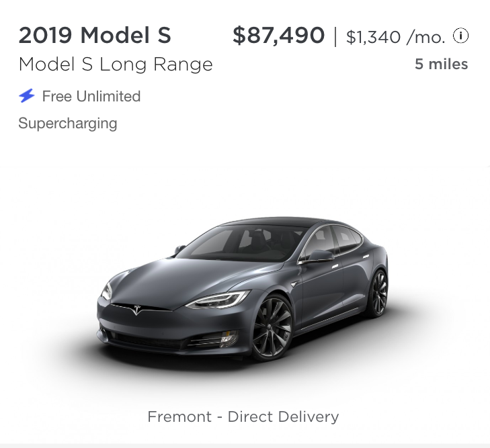Click the word Supercharging

[68, 123]
